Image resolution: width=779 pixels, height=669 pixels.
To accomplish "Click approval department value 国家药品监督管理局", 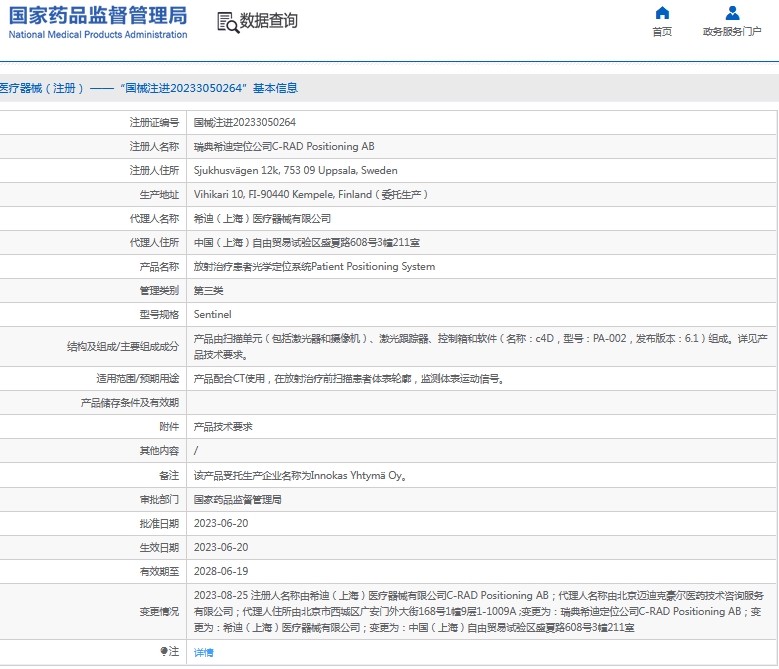I will click(x=237, y=499).
